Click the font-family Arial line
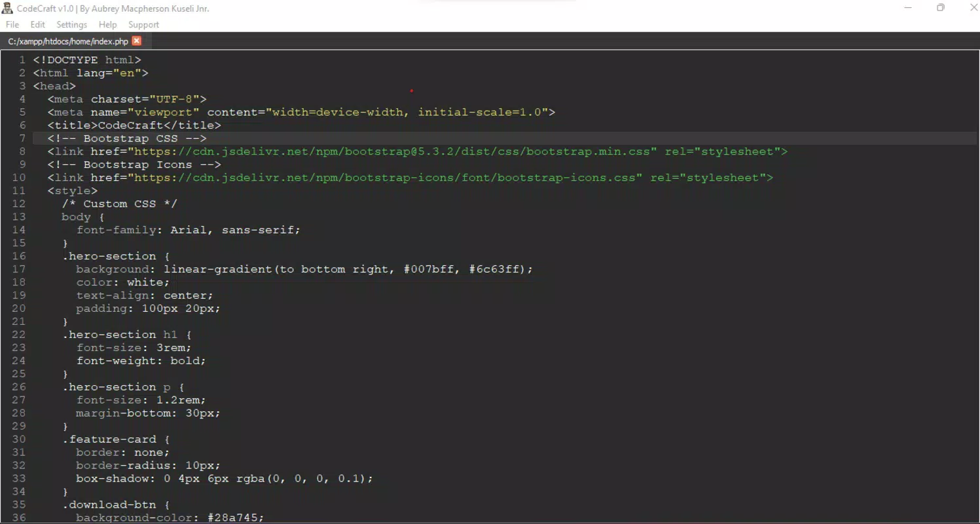Image resolution: width=980 pixels, height=524 pixels. coord(189,230)
